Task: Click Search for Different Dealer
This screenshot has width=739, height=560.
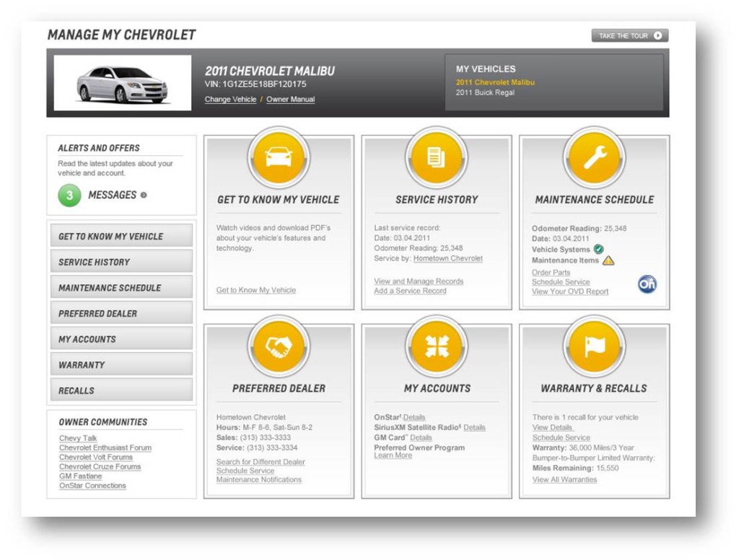Action: (x=261, y=461)
